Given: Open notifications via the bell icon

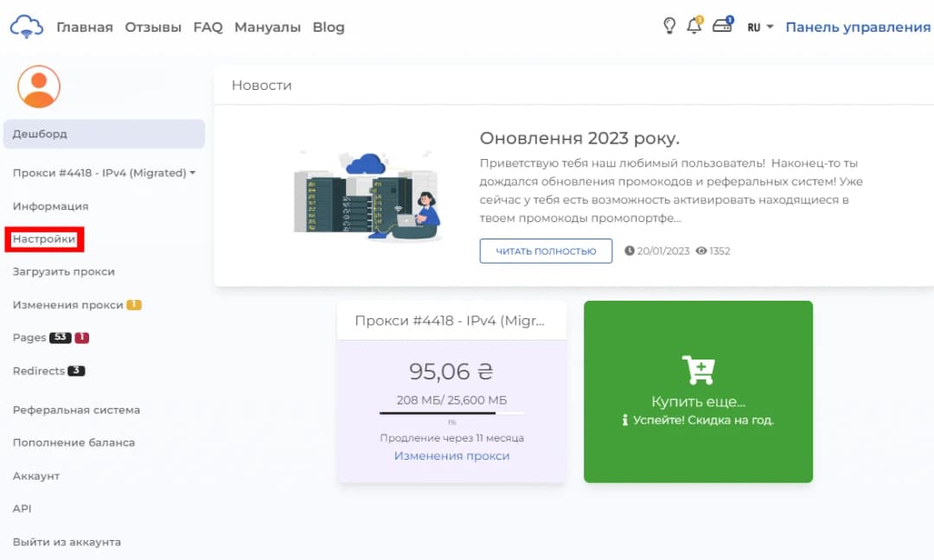Looking at the screenshot, I should pos(694,27).
